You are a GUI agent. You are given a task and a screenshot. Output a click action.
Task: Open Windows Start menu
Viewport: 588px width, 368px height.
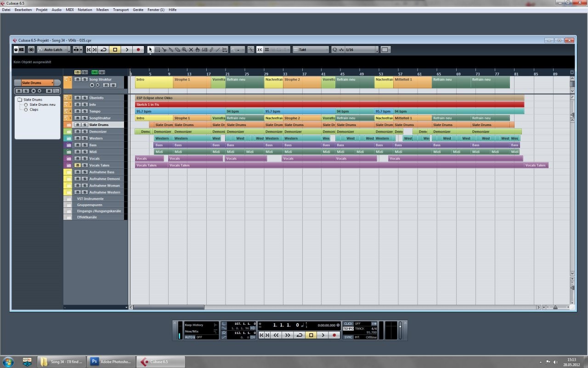[8, 362]
